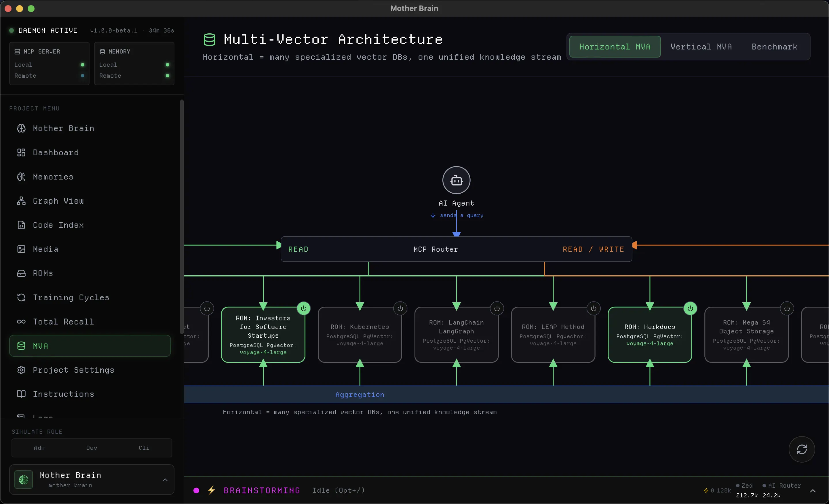Click the lightning bolt icon beside BRAINSTORMING
This screenshot has height=504, width=829.
pos(211,490)
